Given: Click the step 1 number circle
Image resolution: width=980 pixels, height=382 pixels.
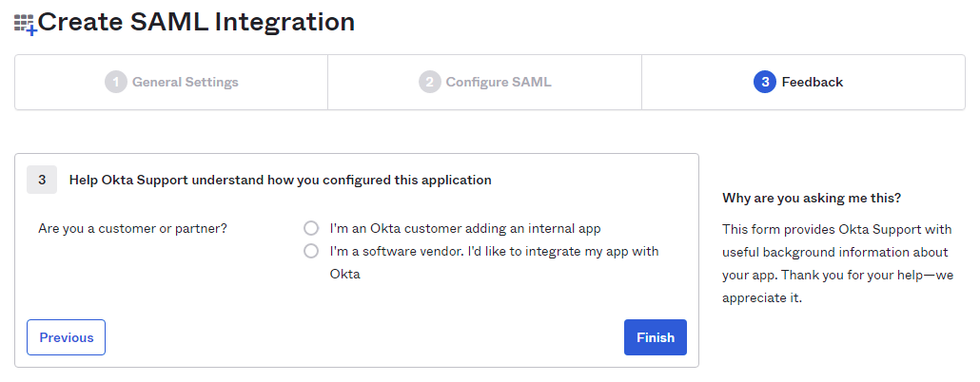Looking at the screenshot, I should (x=116, y=82).
